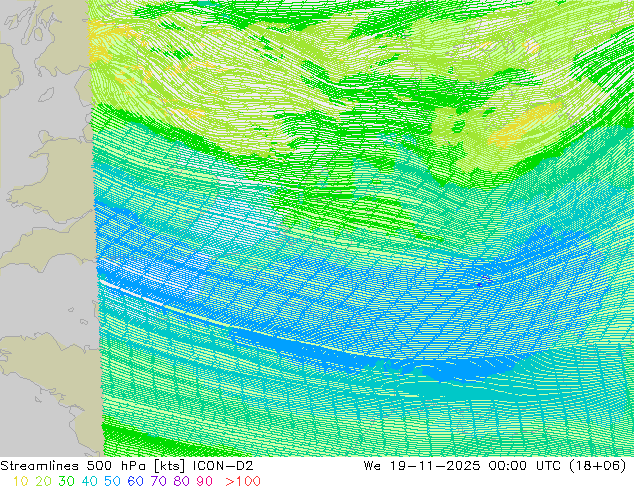This screenshot has width=634, height=490.
Task: Click the violet '80' legend value
Action: tap(182, 481)
